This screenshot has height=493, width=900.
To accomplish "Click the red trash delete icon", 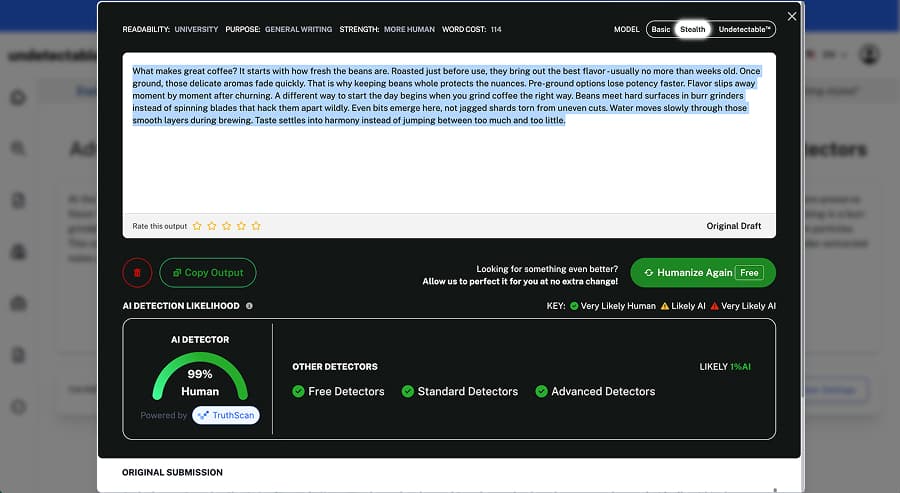I will [137, 272].
